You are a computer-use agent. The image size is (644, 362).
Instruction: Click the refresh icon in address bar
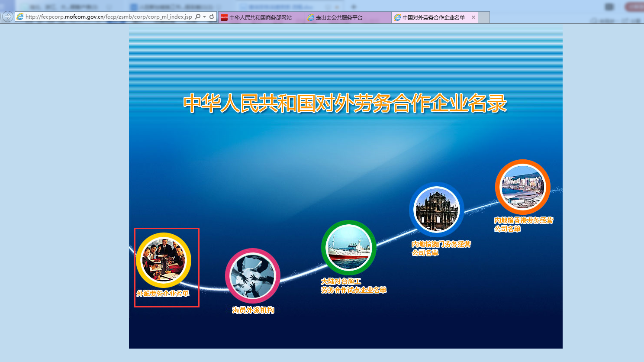(212, 17)
